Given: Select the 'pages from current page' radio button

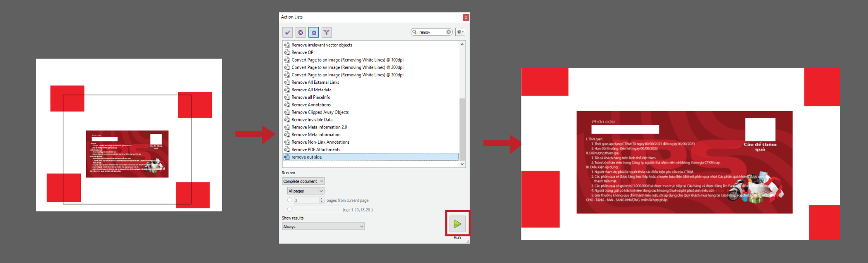Looking at the screenshot, I should click(x=289, y=200).
